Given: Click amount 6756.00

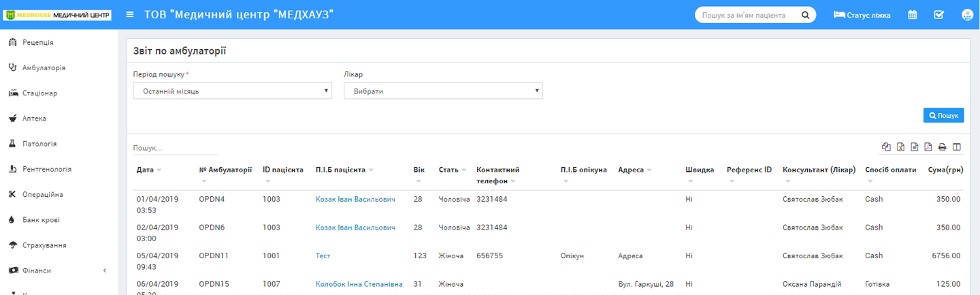Looking at the screenshot, I should point(946,256).
